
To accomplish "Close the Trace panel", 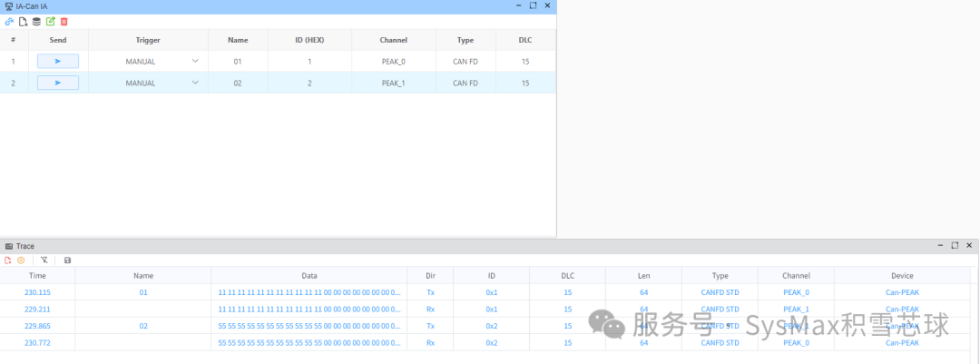I will [969, 245].
